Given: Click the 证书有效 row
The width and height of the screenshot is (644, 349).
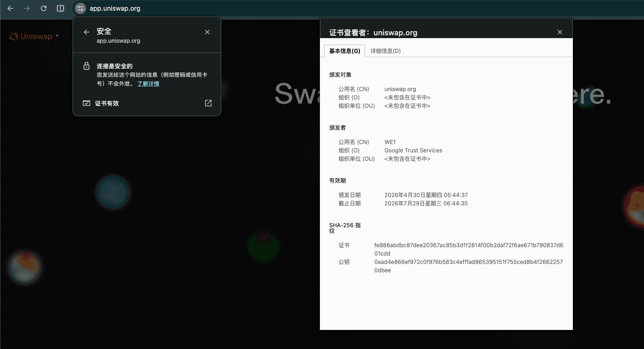Looking at the screenshot, I should coord(147,103).
